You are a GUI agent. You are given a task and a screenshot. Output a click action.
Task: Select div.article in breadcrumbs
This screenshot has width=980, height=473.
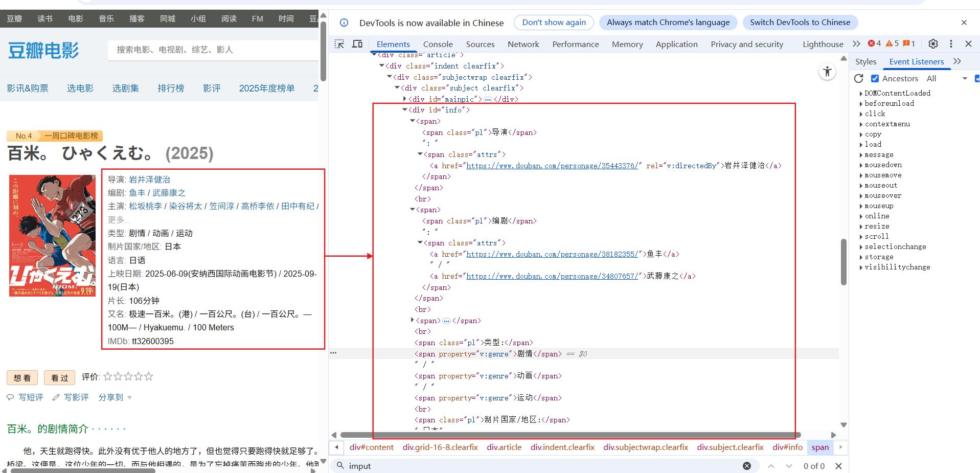tap(504, 447)
